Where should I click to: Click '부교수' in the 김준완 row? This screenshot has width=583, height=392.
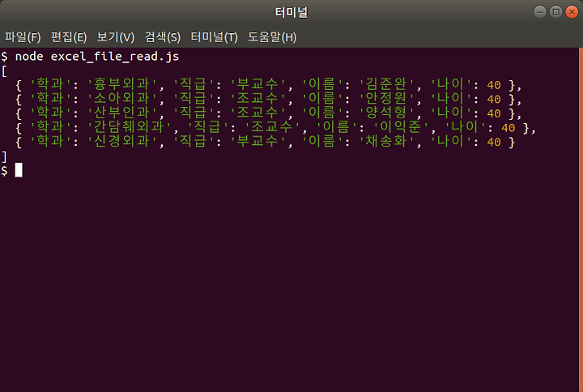(257, 84)
